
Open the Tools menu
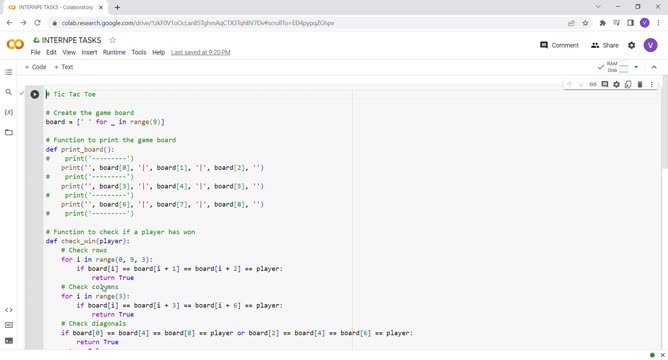click(139, 52)
